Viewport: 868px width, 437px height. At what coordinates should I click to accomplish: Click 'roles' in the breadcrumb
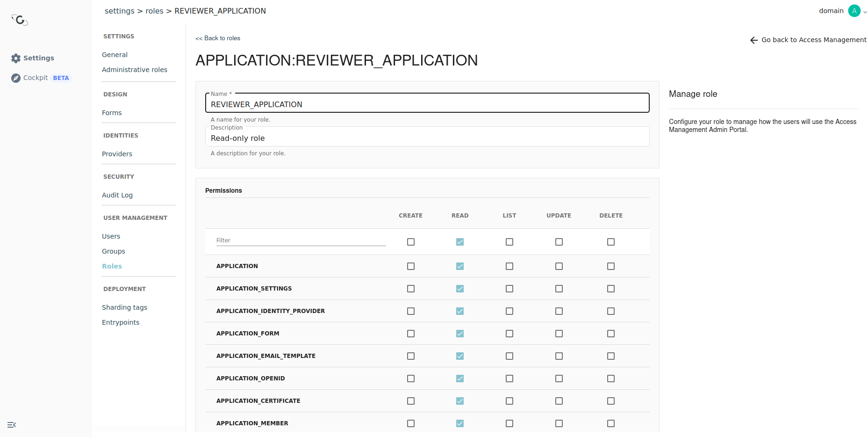point(154,11)
